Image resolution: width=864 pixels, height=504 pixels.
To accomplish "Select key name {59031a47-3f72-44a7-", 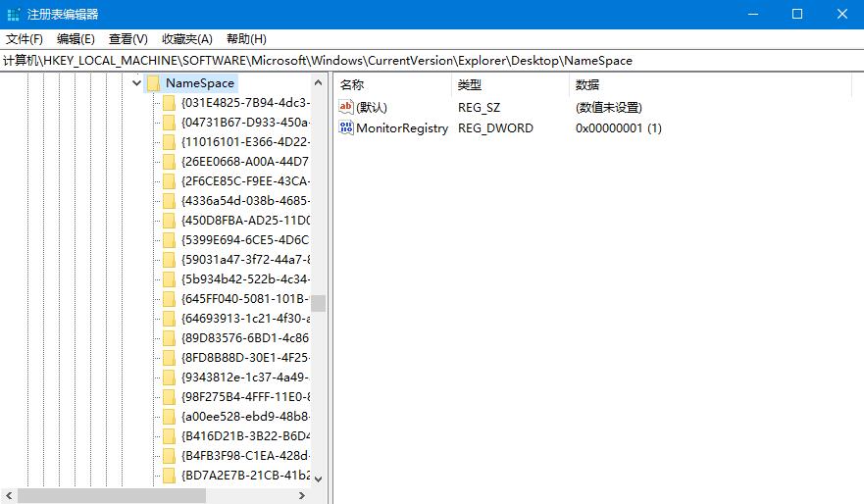I will tap(246, 260).
